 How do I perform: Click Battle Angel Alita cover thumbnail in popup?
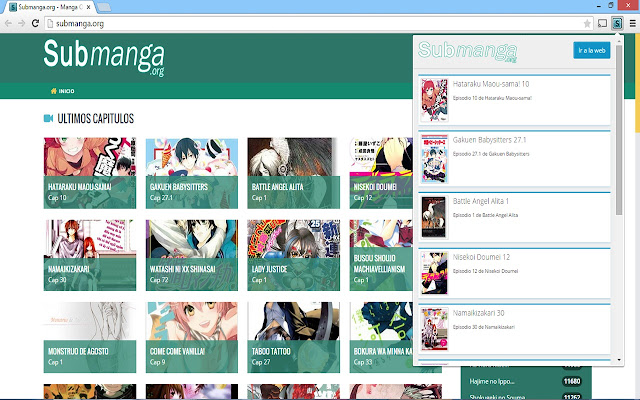(433, 217)
